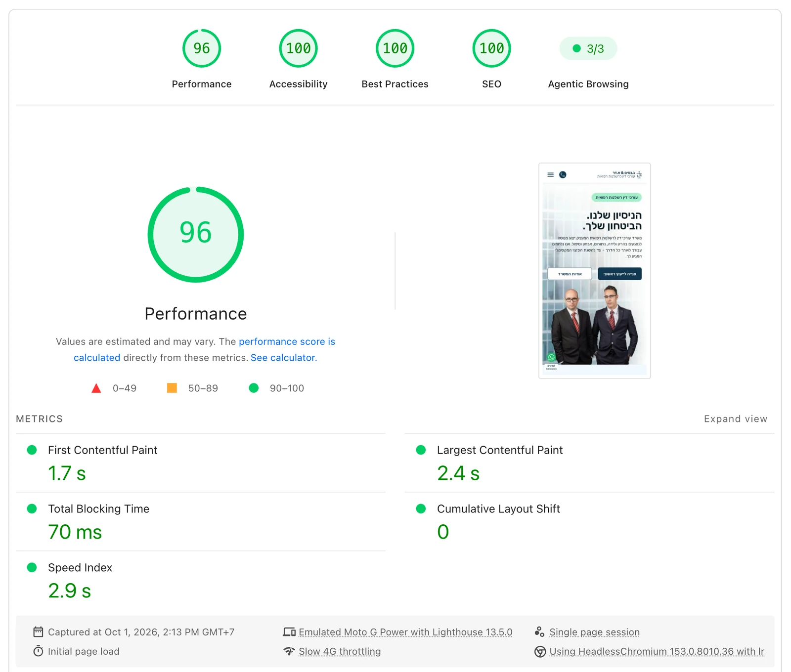Click the METRICS section heading
This screenshot has height=672, width=791.
click(40, 419)
